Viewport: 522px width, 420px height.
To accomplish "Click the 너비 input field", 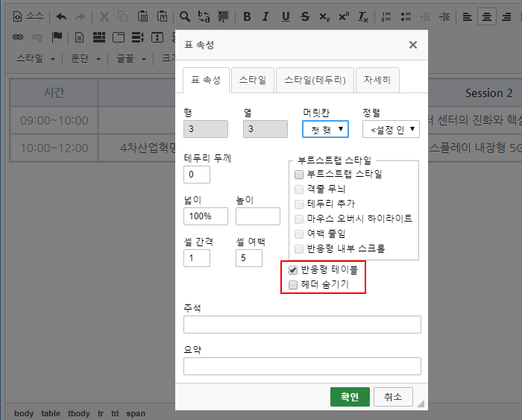I will pos(206,216).
